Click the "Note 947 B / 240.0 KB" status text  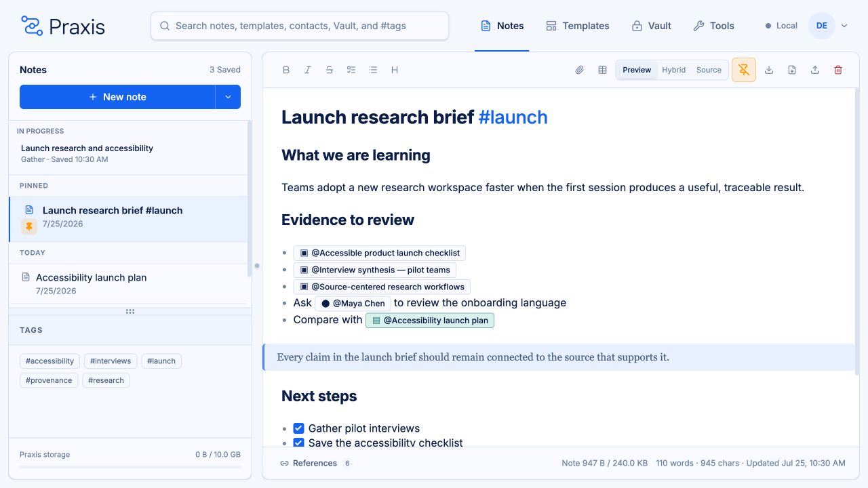(604, 464)
